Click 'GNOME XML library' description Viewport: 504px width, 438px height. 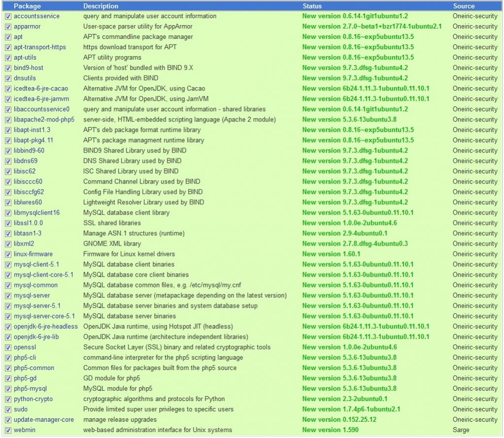point(112,244)
